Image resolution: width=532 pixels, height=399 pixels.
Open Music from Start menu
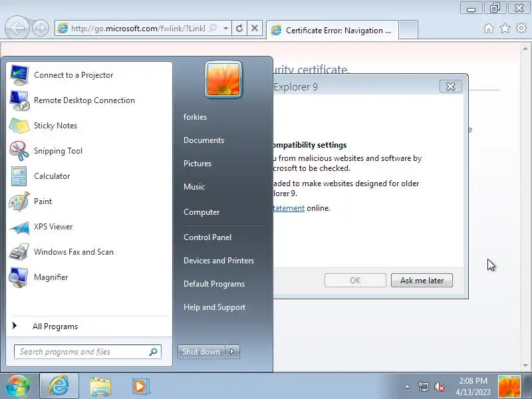194,187
